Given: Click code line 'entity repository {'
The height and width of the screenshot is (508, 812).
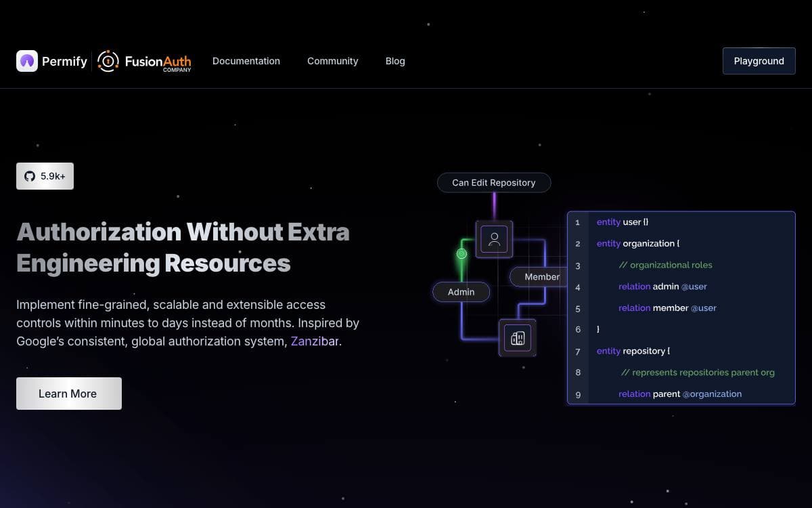Looking at the screenshot, I should click(633, 351).
